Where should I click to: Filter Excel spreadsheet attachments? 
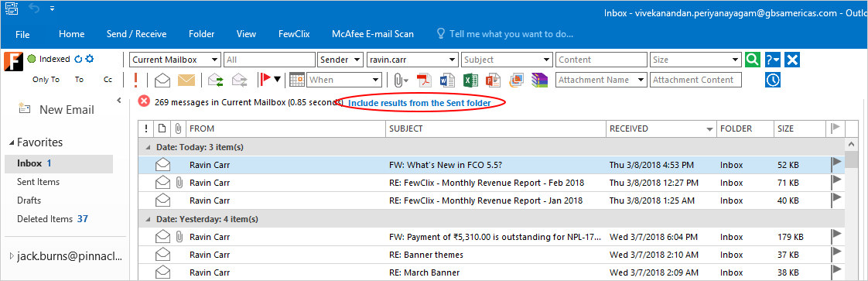click(x=470, y=80)
